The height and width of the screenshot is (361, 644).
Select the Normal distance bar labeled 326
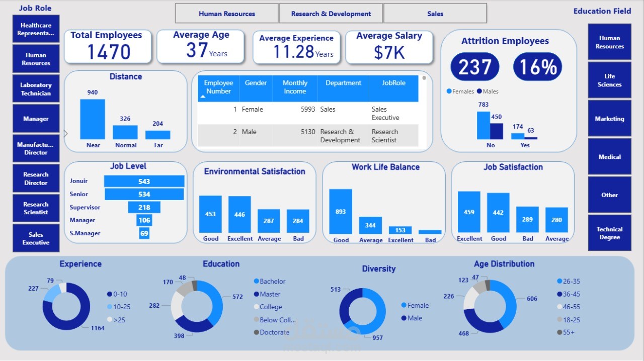[x=125, y=132]
